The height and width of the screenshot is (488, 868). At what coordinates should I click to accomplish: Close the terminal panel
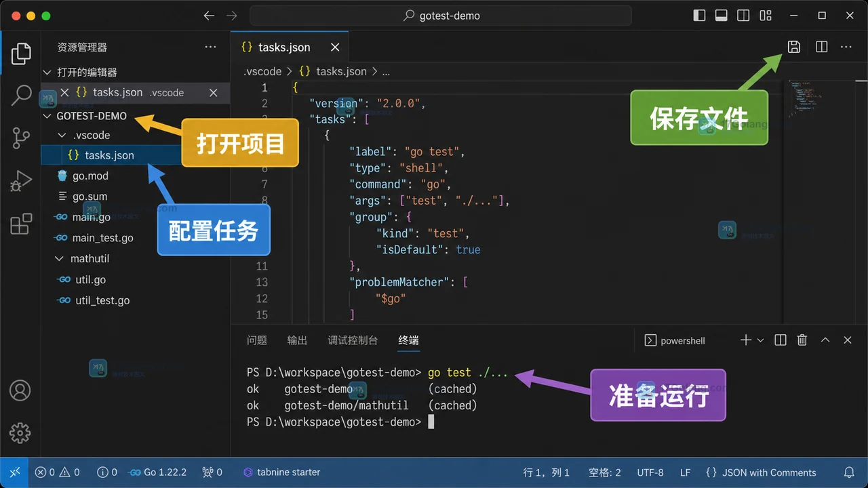click(x=848, y=340)
